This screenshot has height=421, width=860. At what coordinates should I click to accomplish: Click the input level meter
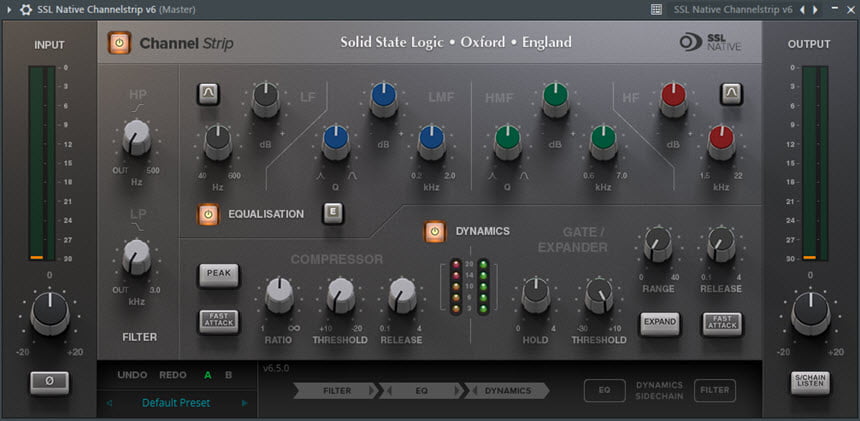click(x=43, y=163)
